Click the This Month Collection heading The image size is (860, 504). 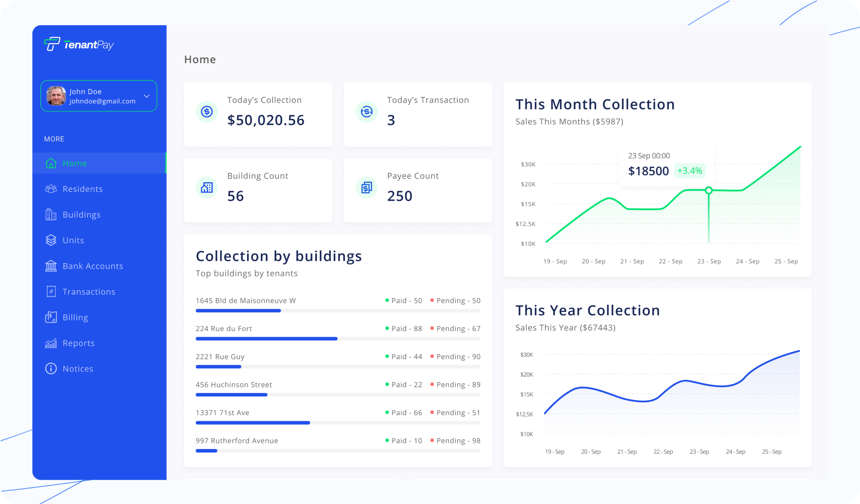click(x=595, y=104)
